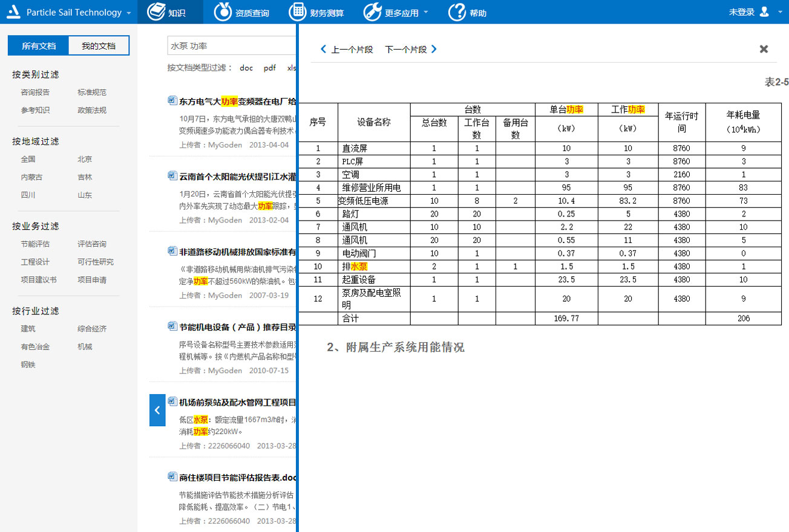Open the 知识 book icon

[x=157, y=12]
